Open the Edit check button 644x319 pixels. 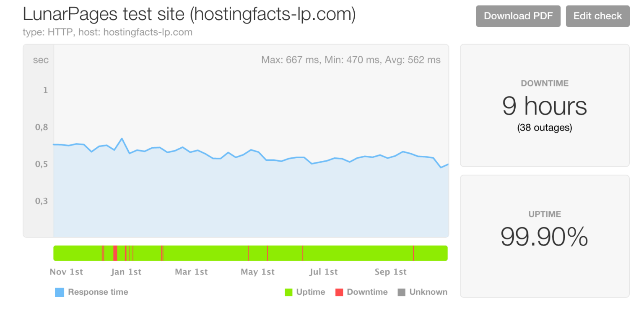[x=597, y=16]
